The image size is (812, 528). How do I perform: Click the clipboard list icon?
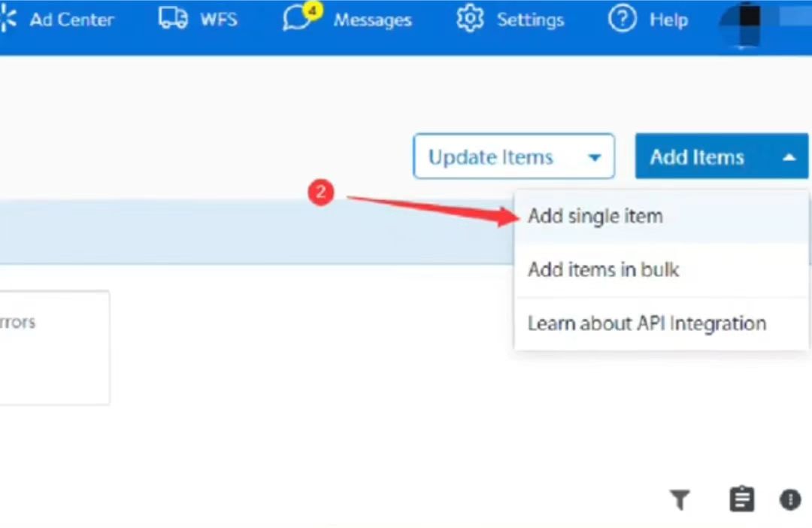[x=741, y=499]
